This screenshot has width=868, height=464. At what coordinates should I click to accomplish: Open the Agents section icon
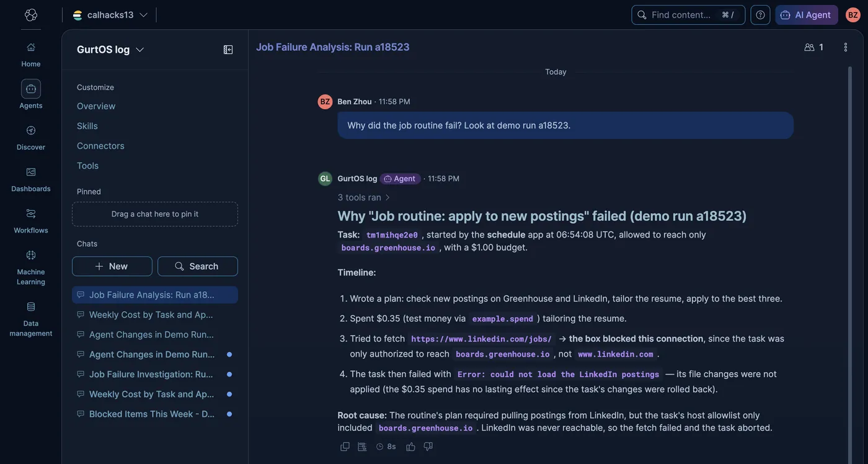point(31,89)
